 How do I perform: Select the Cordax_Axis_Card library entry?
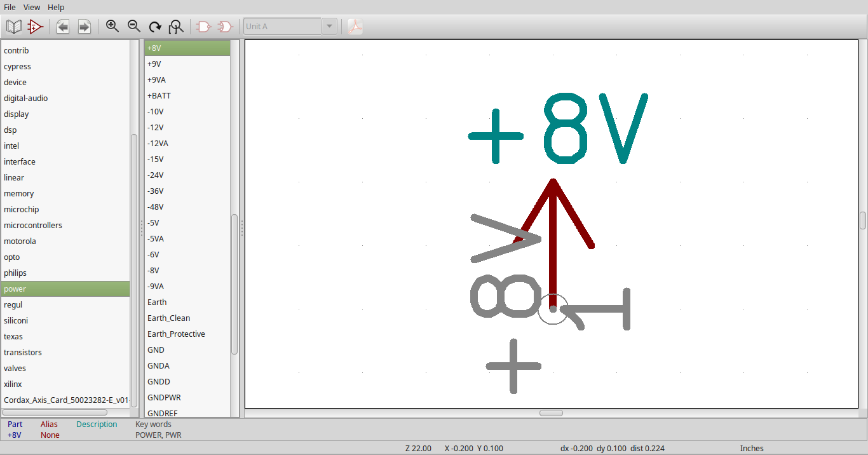click(x=65, y=400)
